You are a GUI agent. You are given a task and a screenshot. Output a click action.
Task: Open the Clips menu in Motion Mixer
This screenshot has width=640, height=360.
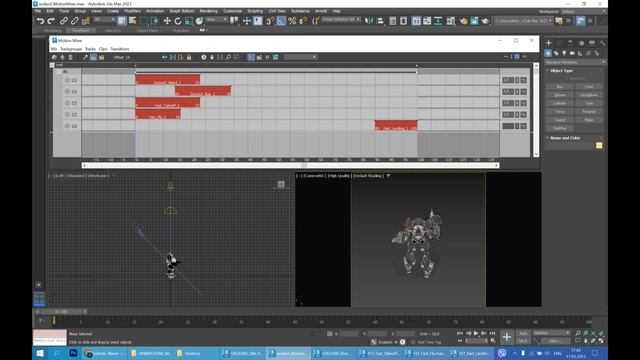pyautogui.click(x=103, y=49)
